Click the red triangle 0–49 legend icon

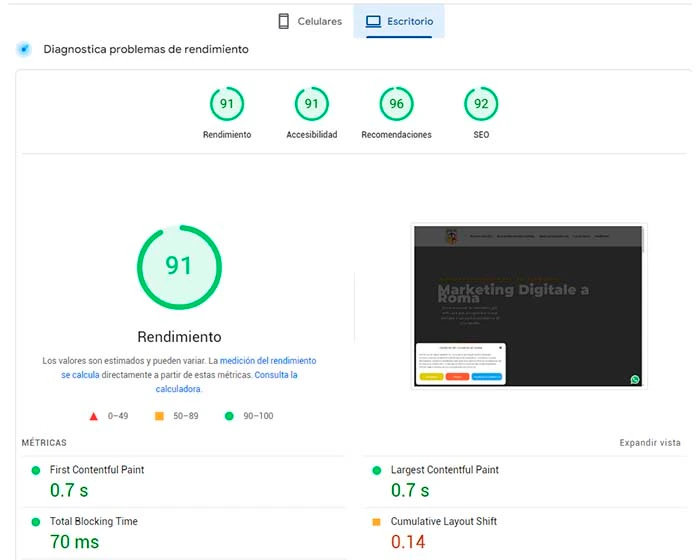point(94,416)
